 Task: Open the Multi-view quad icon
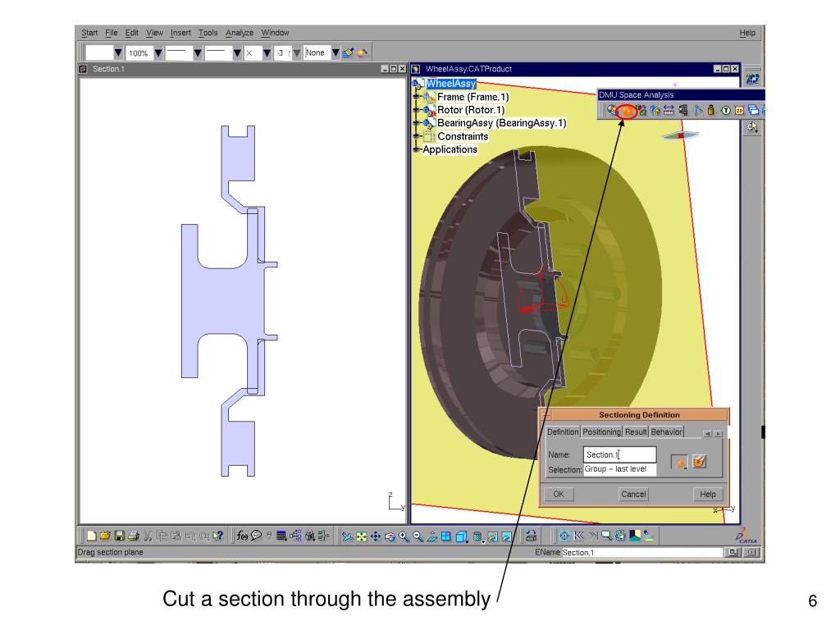(x=445, y=536)
